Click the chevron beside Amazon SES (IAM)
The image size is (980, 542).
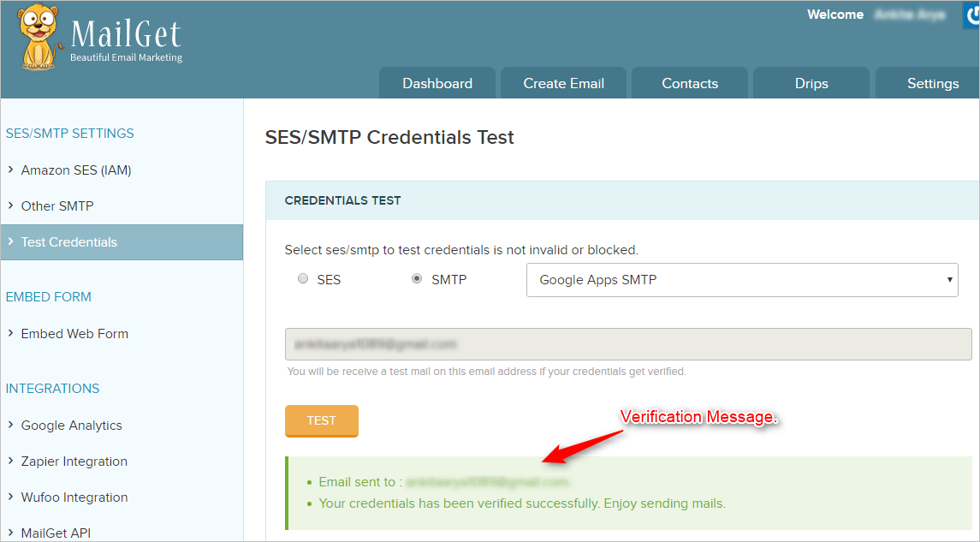(x=10, y=170)
